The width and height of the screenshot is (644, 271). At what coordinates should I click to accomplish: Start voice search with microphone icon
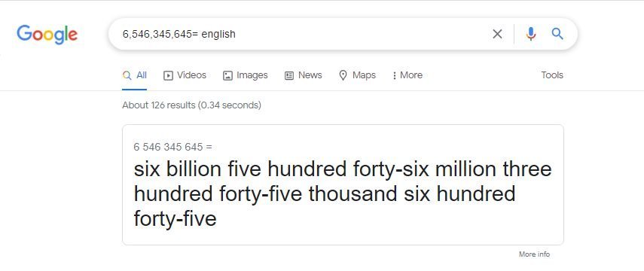point(531,34)
